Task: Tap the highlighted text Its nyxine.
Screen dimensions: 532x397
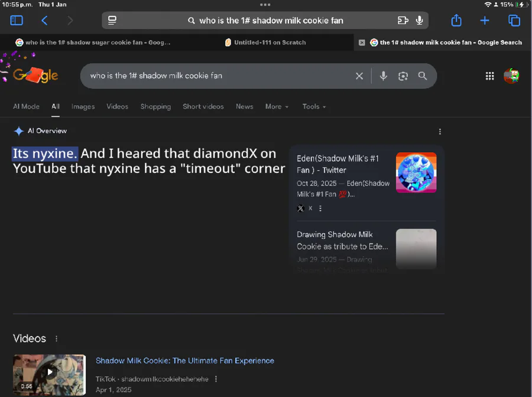Action: pos(45,154)
